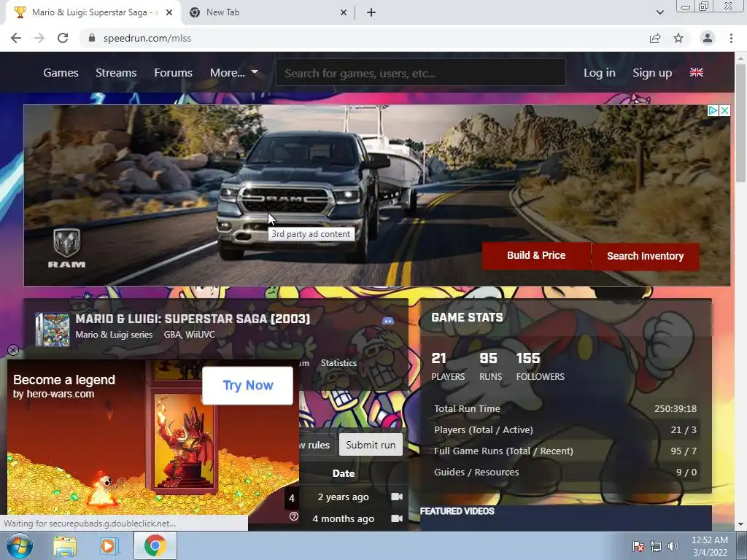Click the browser back arrow
The width and height of the screenshot is (747, 560).
tap(16, 38)
